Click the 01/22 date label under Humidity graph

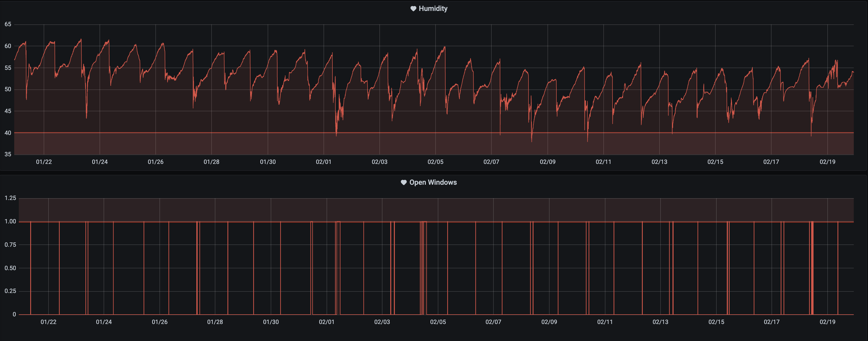pos(44,162)
